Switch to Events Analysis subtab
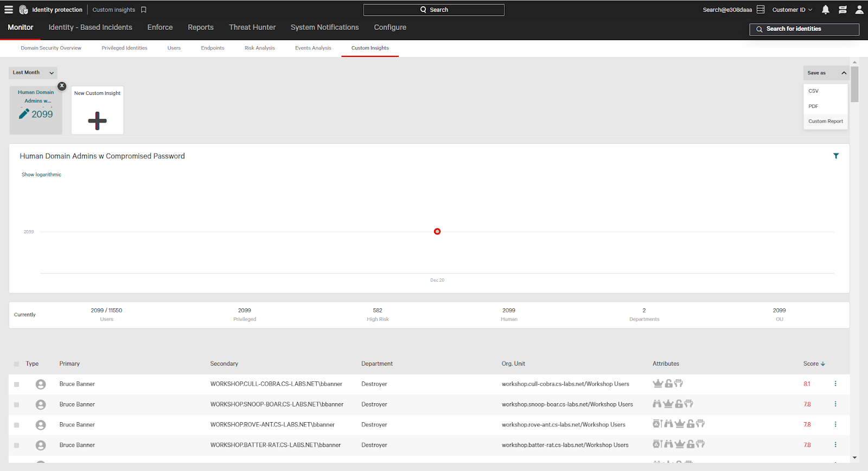868x471 pixels. pos(313,48)
